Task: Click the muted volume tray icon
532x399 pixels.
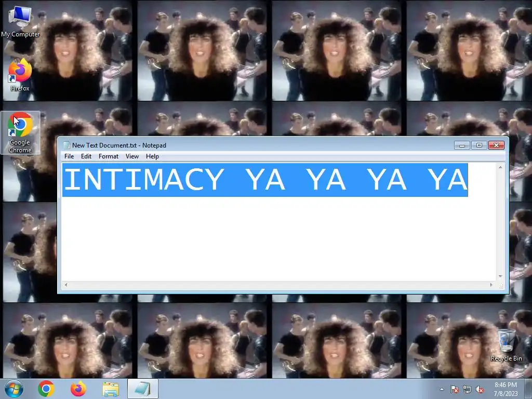Action: point(480,390)
